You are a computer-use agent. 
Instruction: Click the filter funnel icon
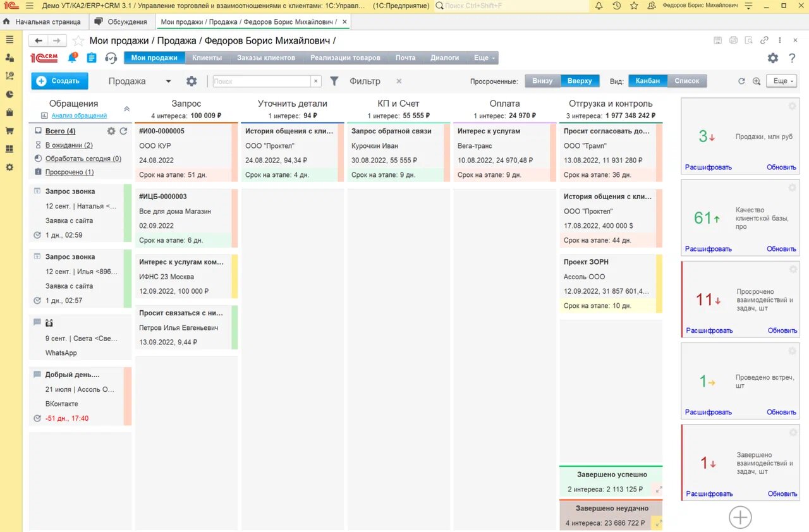pos(334,81)
